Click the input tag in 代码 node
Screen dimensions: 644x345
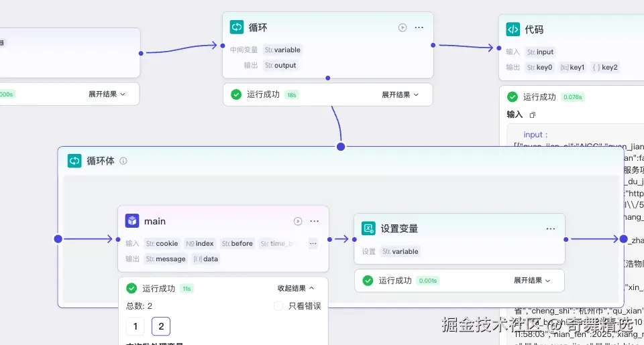tap(540, 52)
